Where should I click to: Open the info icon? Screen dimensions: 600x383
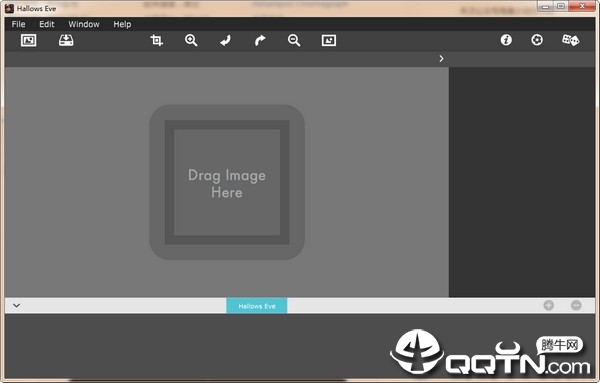[x=506, y=40]
